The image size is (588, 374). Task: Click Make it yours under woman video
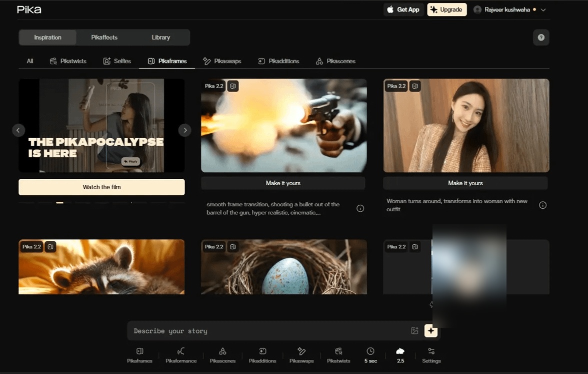click(x=465, y=183)
